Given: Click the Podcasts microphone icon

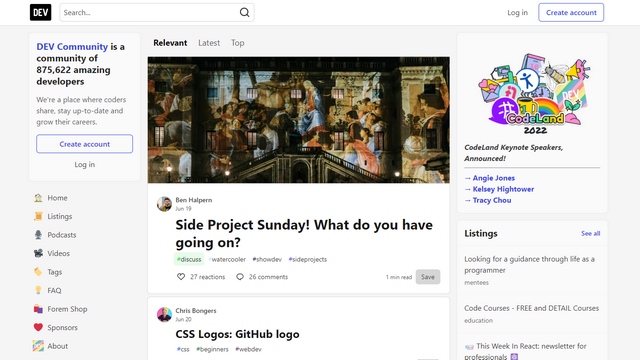Looking at the screenshot, I should 38,235.
